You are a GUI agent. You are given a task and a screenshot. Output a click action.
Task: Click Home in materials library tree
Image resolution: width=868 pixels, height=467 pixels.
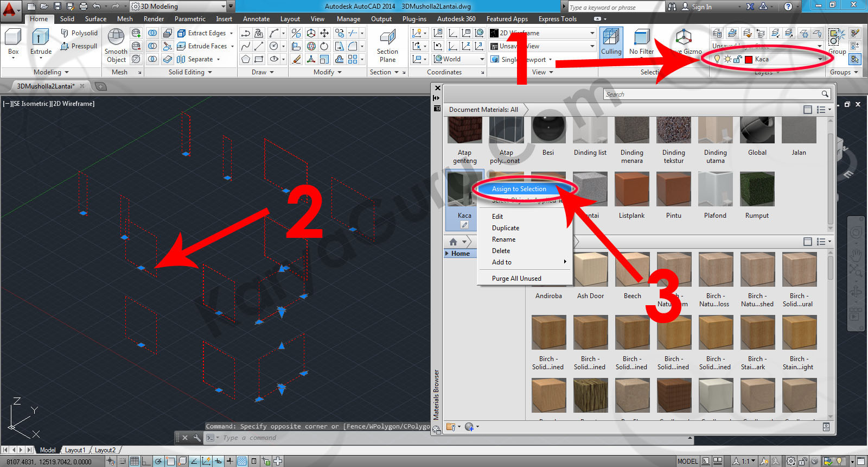(461, 254)
